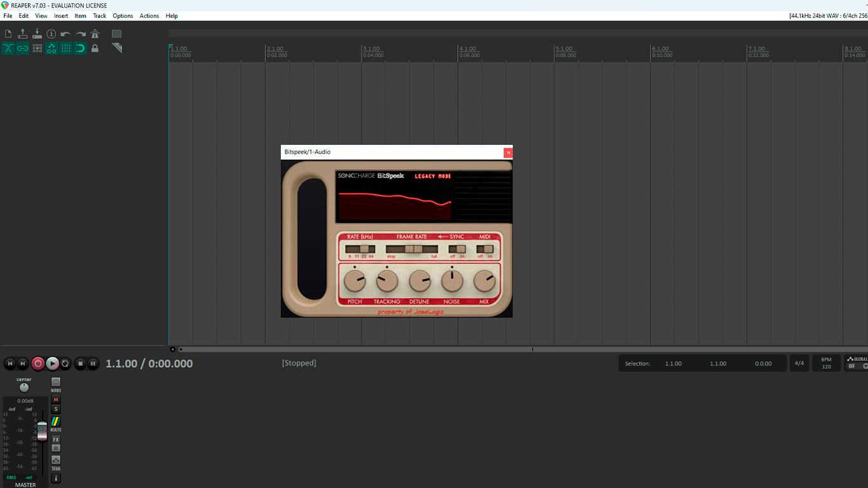Image resolution: width=868 pixels, height=488 pixels.
Task: Click the Bitspeek FRAME RATE slider
Action: click(412, 249)
